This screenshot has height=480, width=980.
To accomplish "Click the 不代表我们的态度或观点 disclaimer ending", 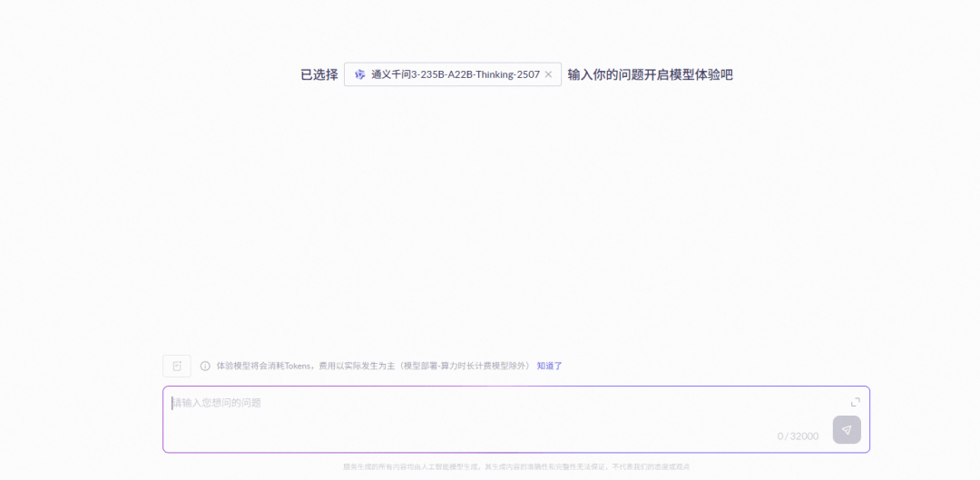I will click(x=645, y=466).
